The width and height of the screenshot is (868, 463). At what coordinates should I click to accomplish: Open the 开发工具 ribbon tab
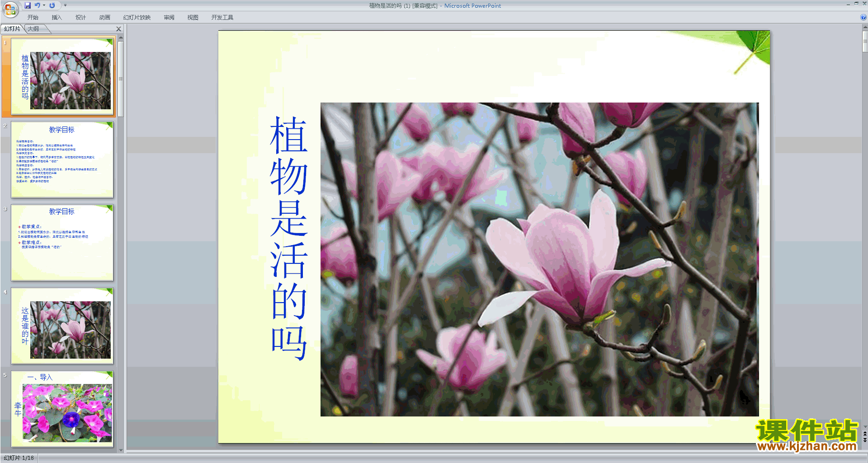222,18
